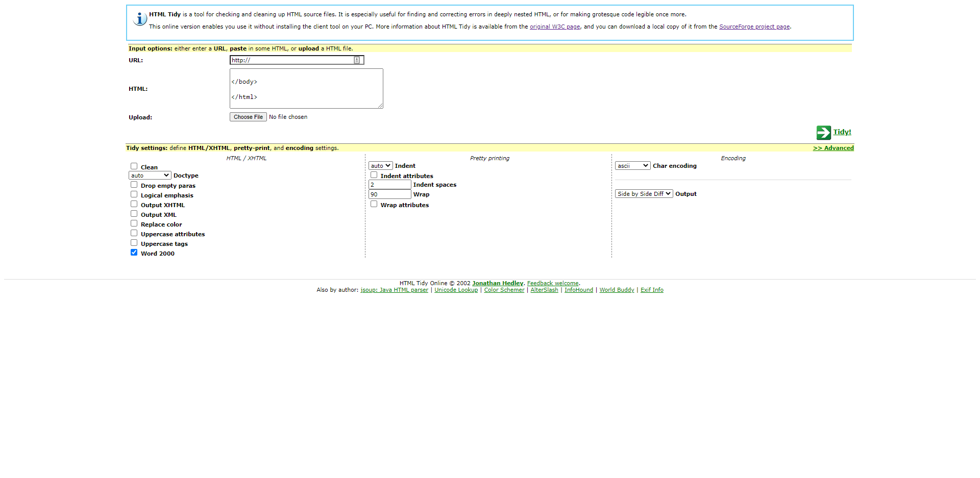The image size is (980, 478).
Task: Click Feedback welcome link
Action: click(553, 283)
